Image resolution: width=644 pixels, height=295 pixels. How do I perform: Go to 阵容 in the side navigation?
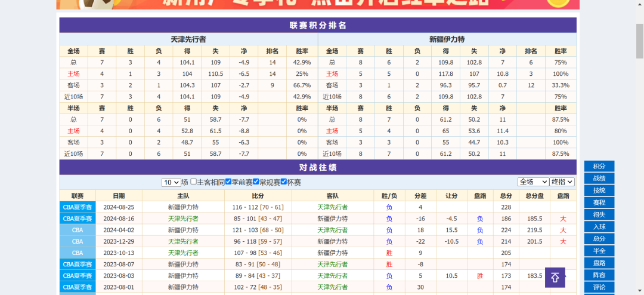pyautogui.click(x=599, y=275)
